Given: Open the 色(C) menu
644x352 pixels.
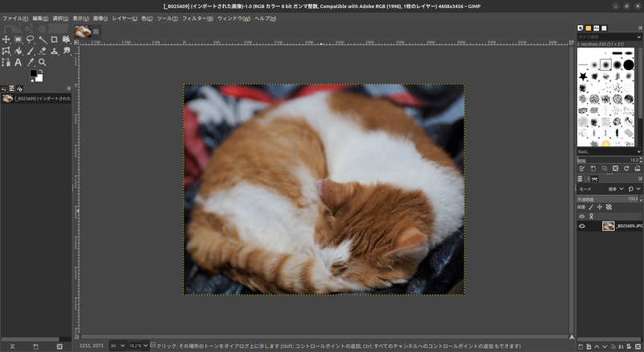Looking at the screenshot, I should coord(147,19).
